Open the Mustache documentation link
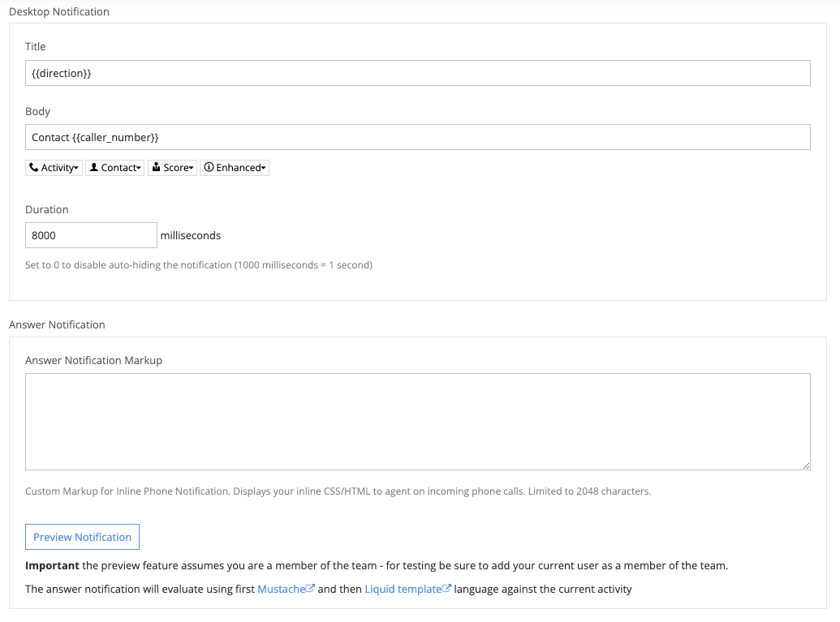This screenshot has height=622, width=840. click(281, 589)
